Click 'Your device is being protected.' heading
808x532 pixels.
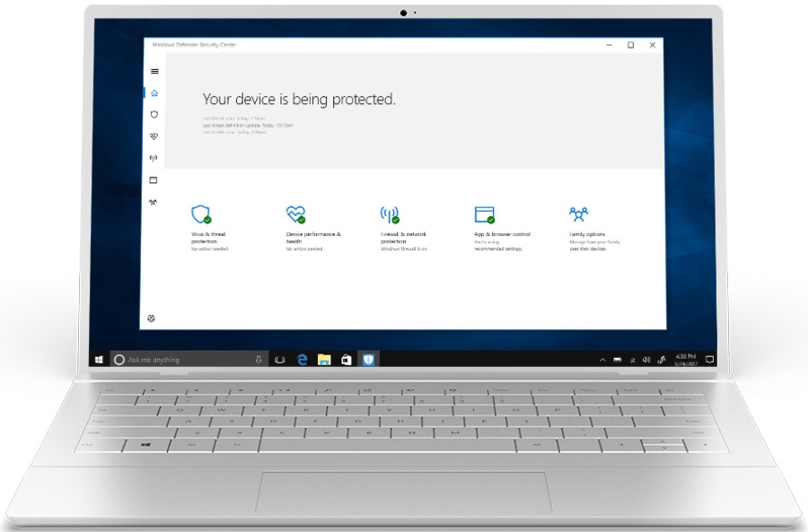point(299,99)
